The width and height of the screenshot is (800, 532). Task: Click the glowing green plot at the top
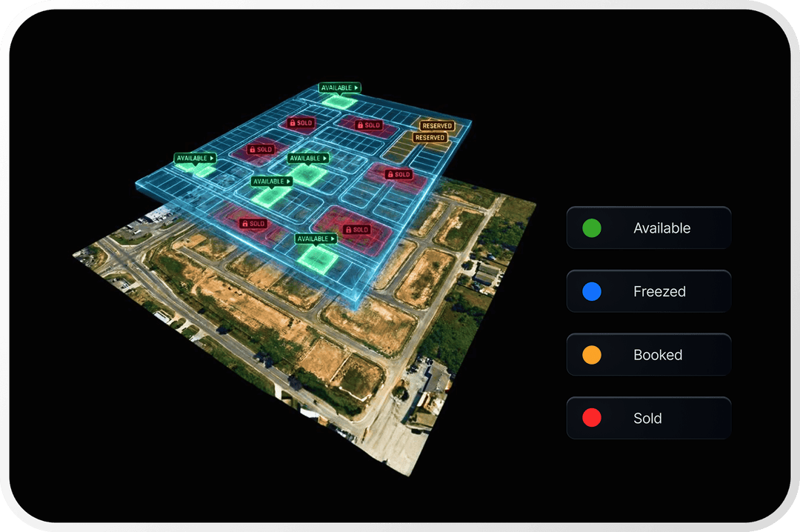(339, 101)
